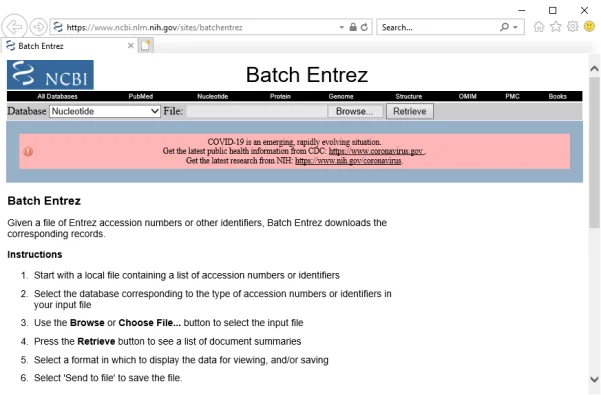The width and height of the screenshot is (601, 395).
Task: Click the lock security icon
Action: (x=353, y=27)
